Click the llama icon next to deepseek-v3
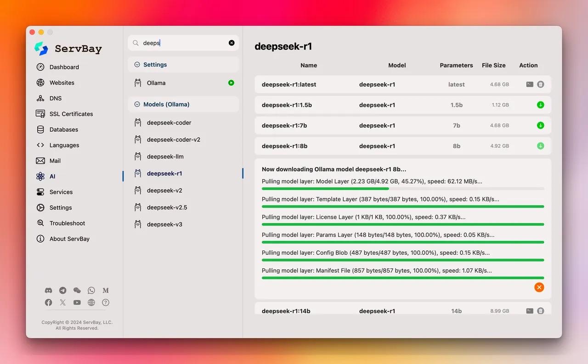 (x=137, y=224)
